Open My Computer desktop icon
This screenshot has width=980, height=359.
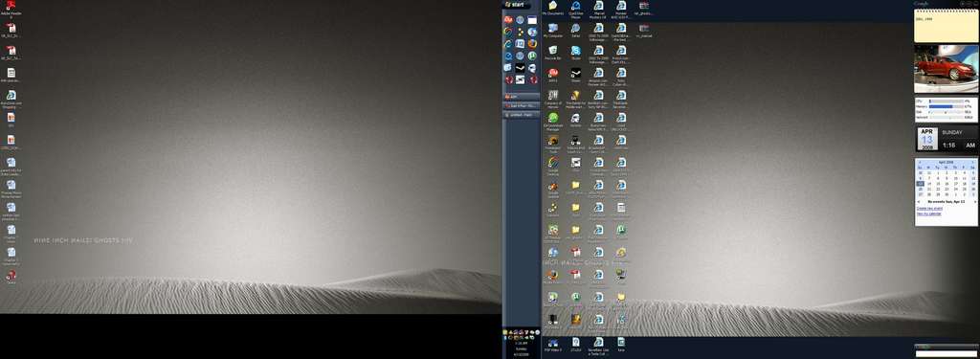click(x=552, y=31)
